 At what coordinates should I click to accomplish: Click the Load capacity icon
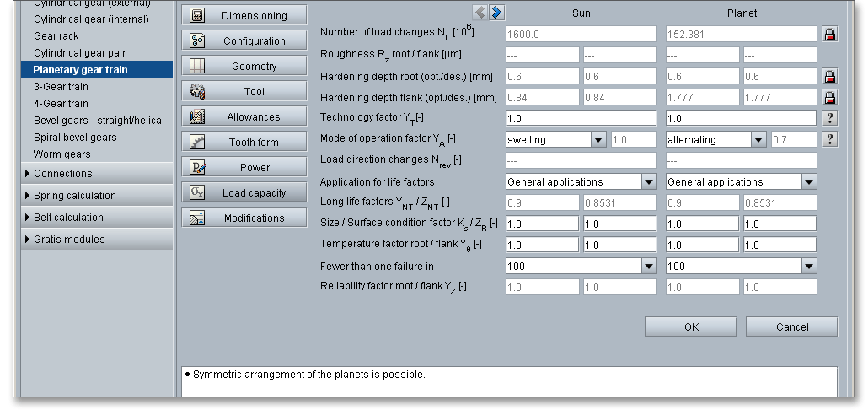click(197, 193)
